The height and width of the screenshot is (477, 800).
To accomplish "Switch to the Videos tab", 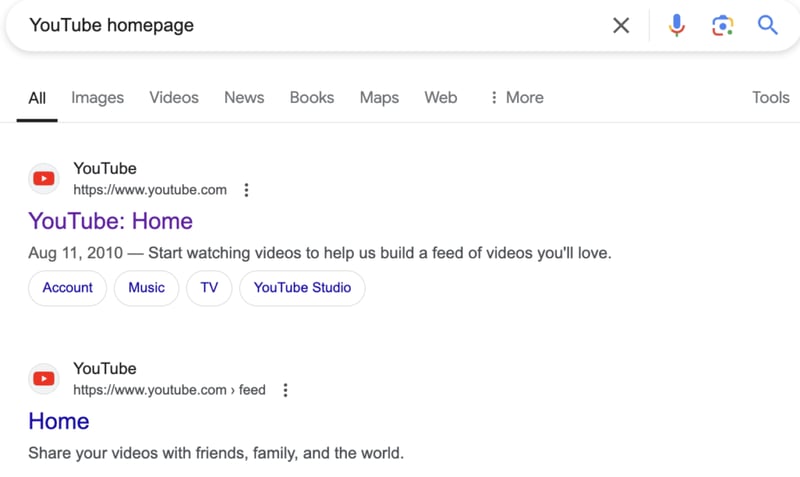I will (174, 97).
